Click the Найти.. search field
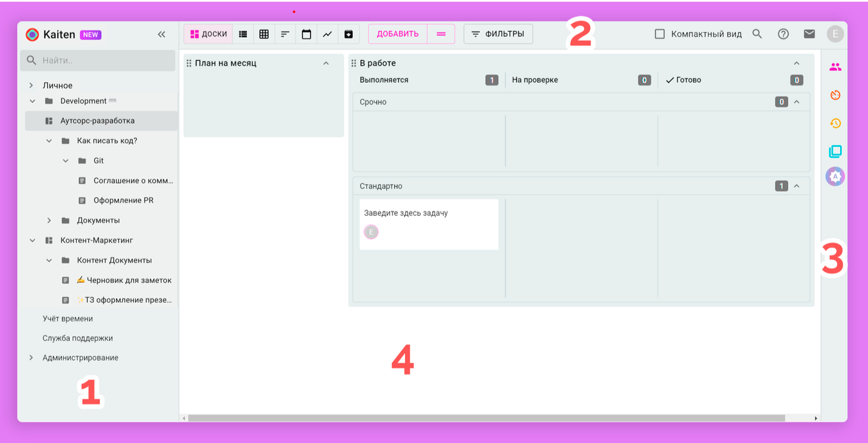The image size is (868, 443). pyautogui.click(x=97, y=60)
